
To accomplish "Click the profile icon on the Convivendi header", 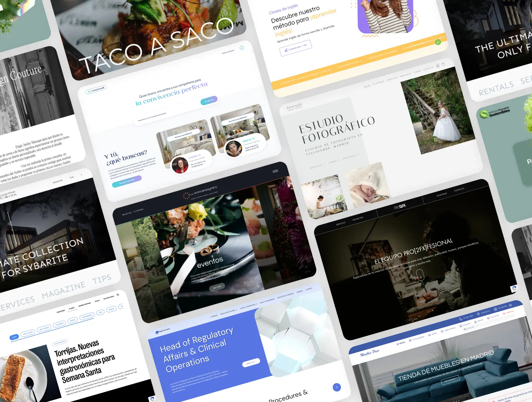I will (242, 48).
